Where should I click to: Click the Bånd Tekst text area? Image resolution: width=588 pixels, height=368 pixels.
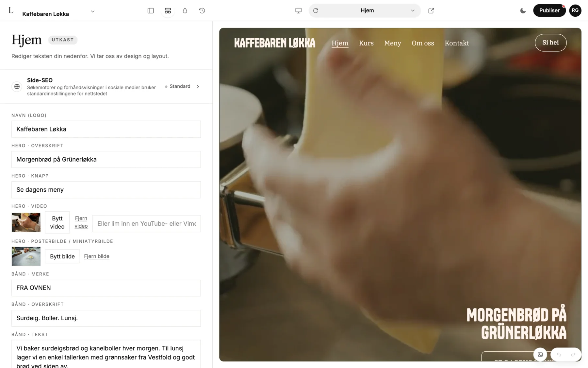106,354
